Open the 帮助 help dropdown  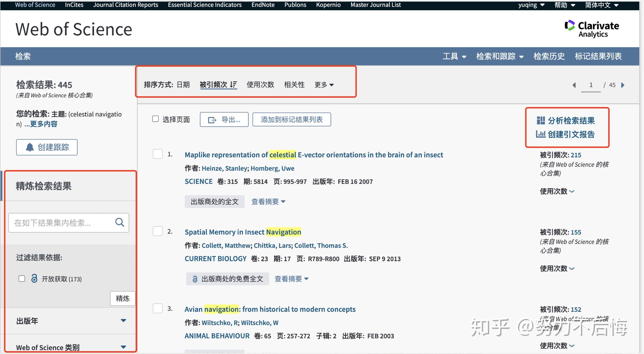tap(565, 5)
